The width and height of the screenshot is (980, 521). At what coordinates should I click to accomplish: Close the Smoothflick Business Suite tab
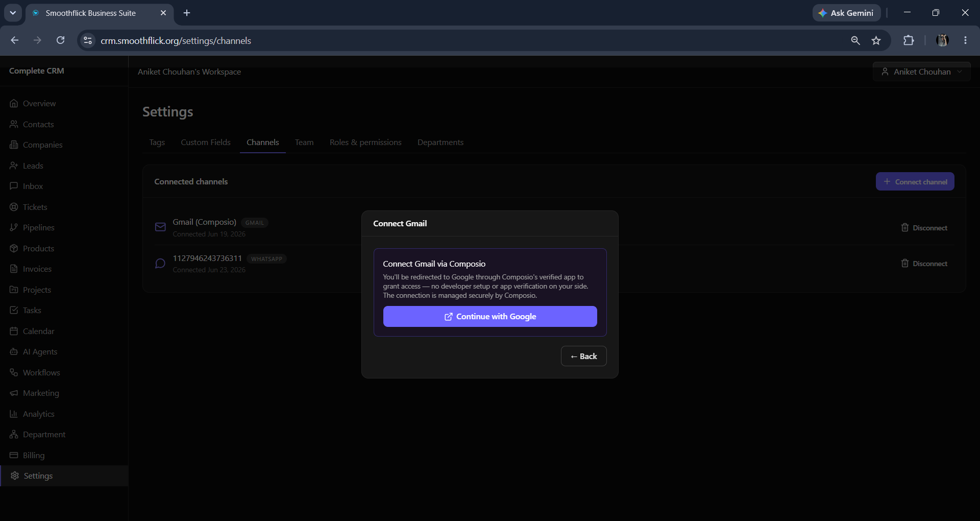(163, 13)
